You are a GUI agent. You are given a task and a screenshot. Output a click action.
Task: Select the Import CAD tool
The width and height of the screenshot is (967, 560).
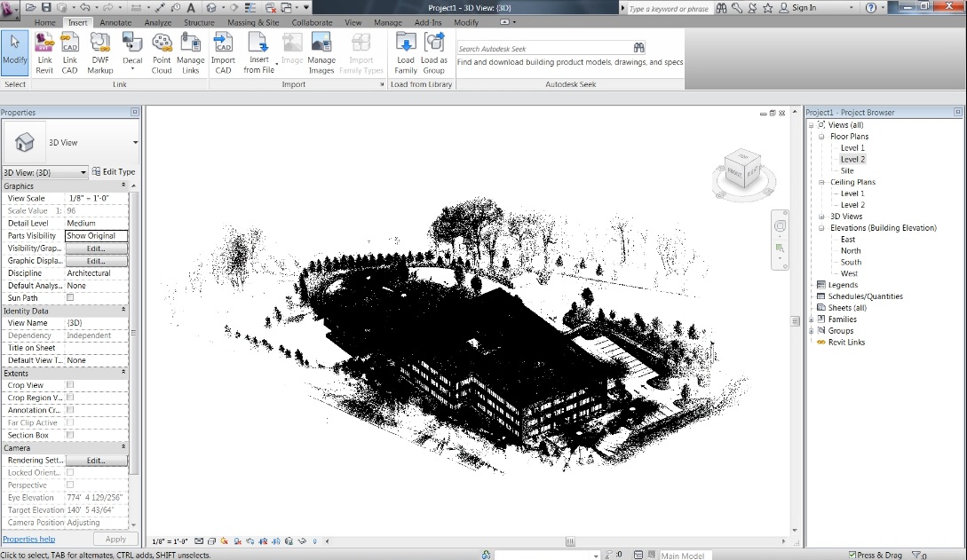click(x=223, y=49)
